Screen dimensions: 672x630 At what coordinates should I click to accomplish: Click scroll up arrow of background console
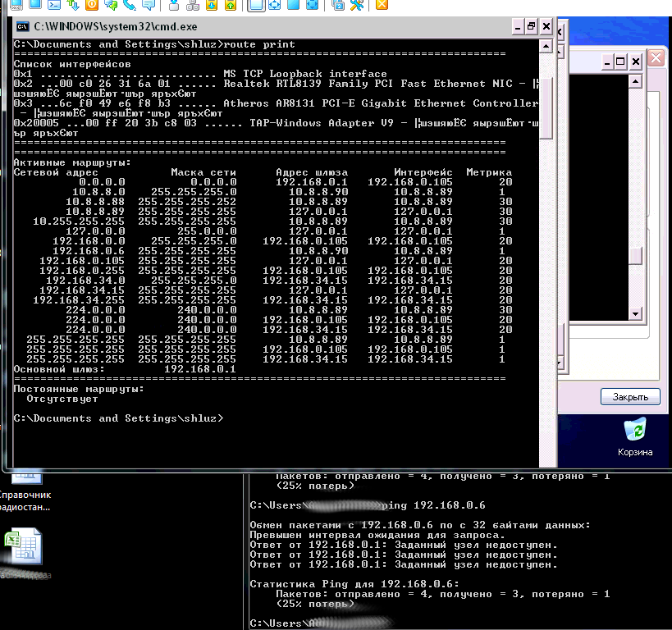pyautogui.click(x=635, y=81)
